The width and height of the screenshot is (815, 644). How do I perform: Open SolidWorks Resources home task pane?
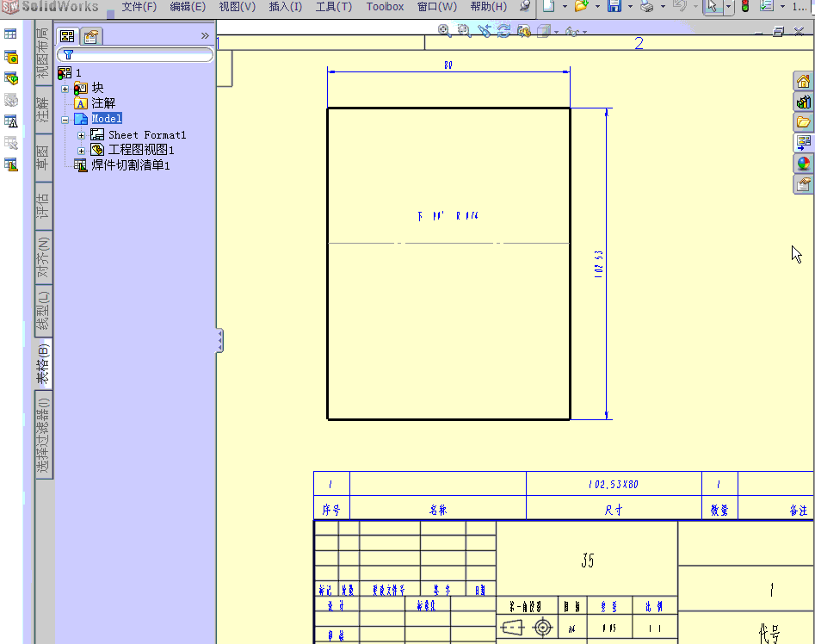click(x=804, y=81)
